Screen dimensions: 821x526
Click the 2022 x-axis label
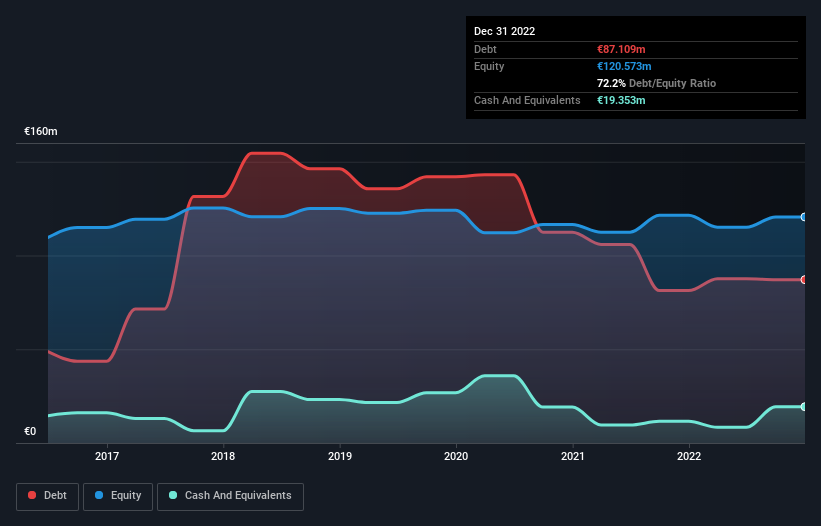pos(689,456)
